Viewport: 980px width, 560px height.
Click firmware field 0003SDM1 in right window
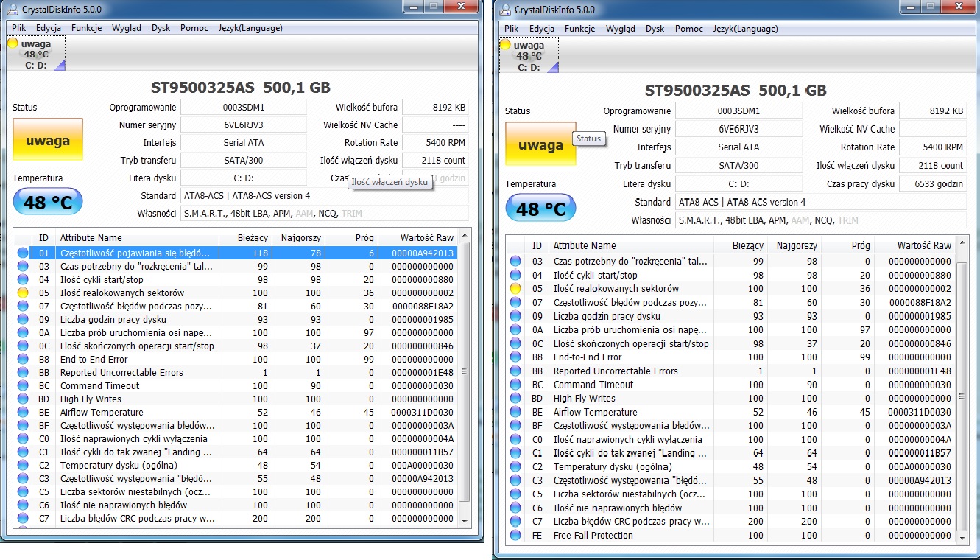[738, 111]
